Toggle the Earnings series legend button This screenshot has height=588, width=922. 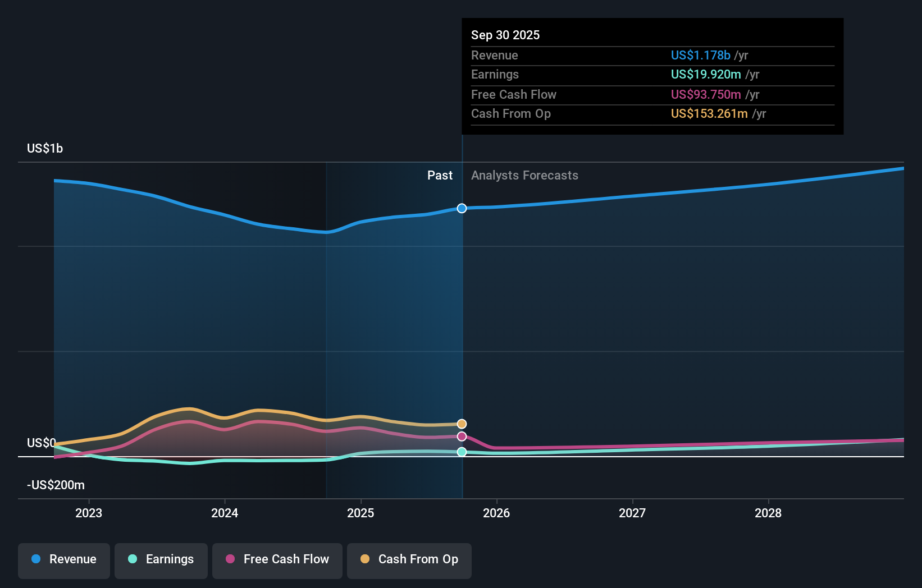coord(161,560)
